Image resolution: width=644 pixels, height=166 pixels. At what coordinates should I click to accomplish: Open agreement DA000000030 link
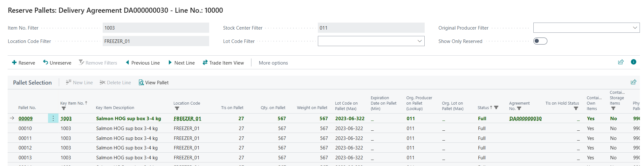pos(525,119)
